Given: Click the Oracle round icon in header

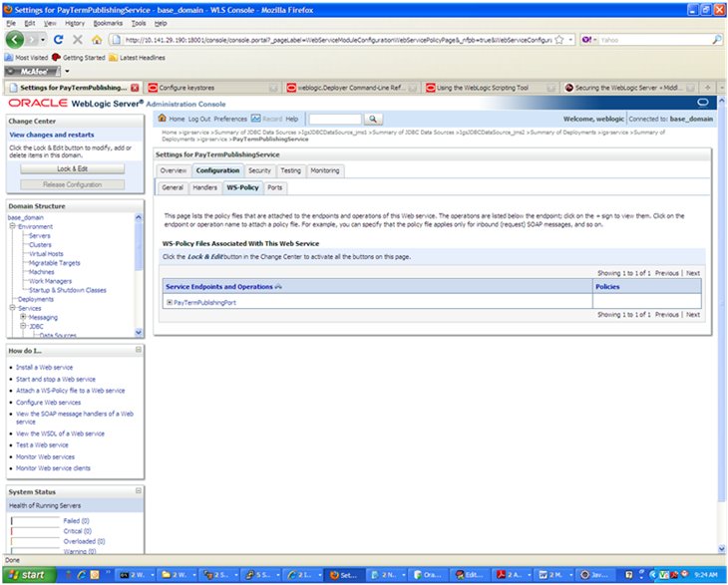Looking at the screenshot, I should point(703,102).
